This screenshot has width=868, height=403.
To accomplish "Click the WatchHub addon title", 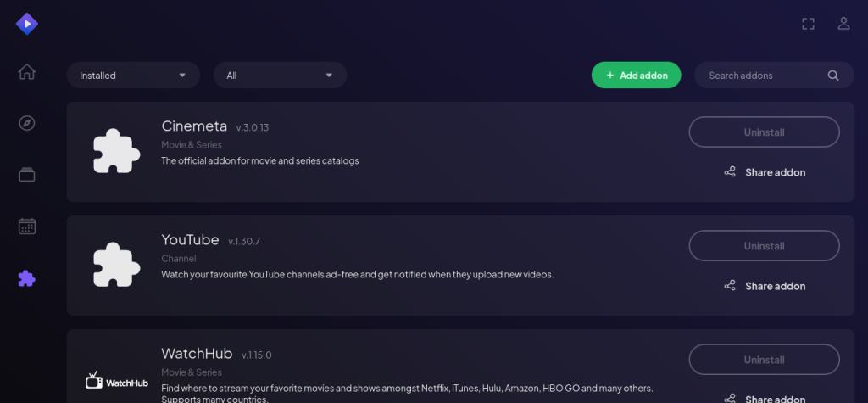I will [197, 354].
